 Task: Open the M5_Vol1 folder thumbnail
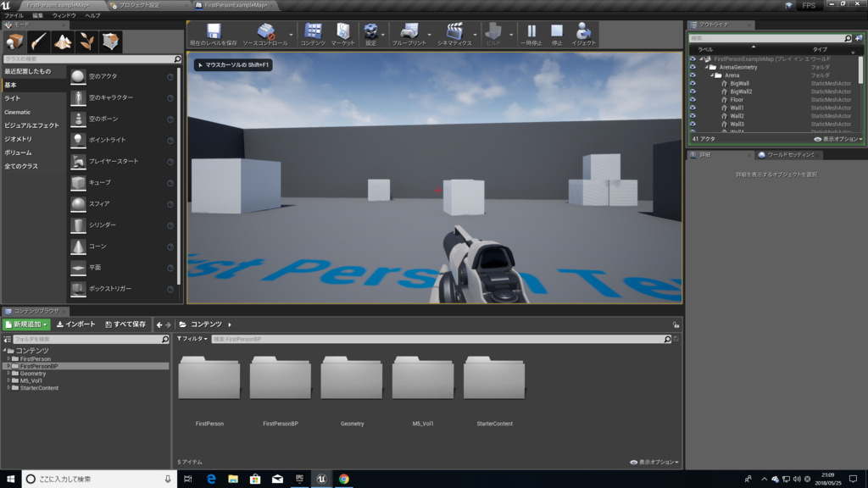point(423,378)
